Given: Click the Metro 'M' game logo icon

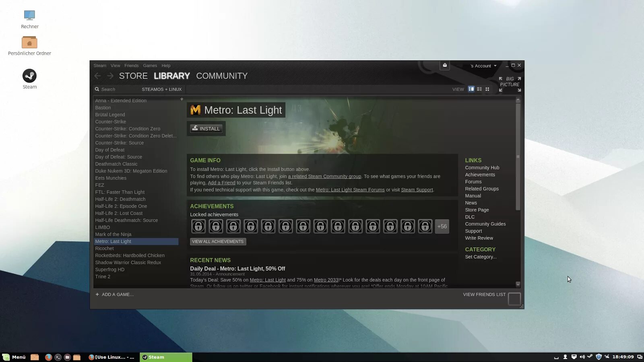Looking at the screenshot, I should coord(195,110).
